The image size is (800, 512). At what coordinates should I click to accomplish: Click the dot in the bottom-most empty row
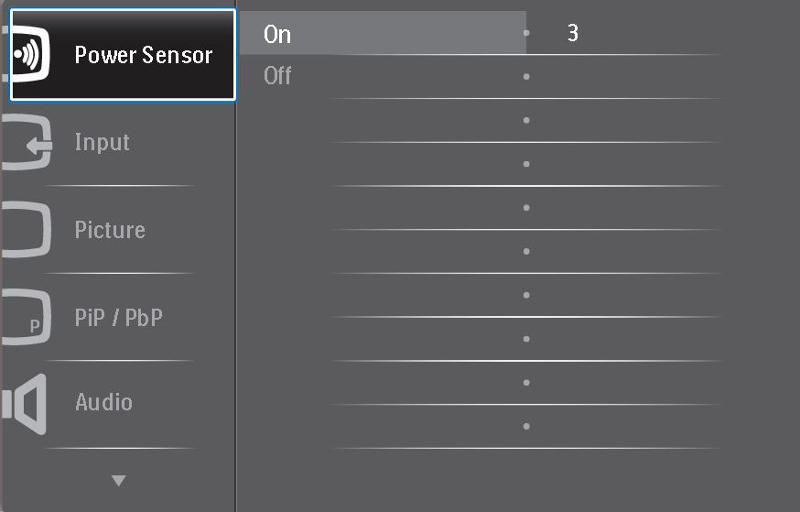pos(526,426)
